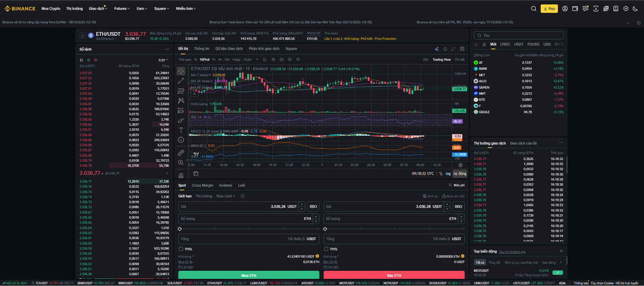Click the Tìm coin search field

tap(518, 35)
